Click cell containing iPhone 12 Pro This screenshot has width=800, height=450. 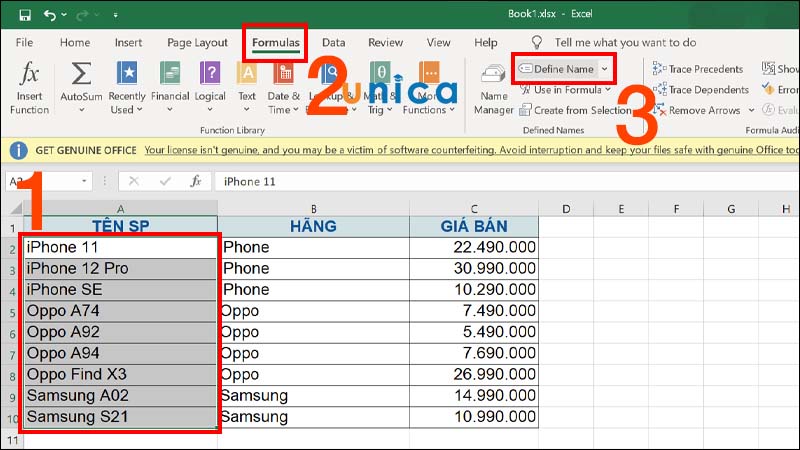tap(120, 268)
